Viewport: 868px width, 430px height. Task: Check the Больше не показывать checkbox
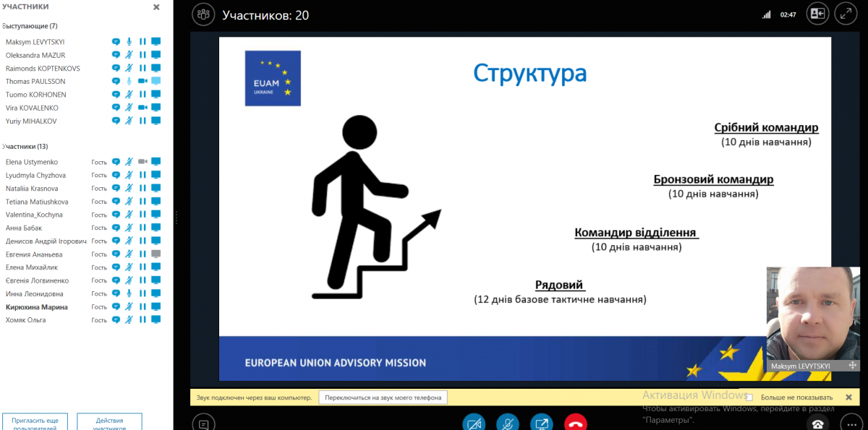click(x=749, y=397)
